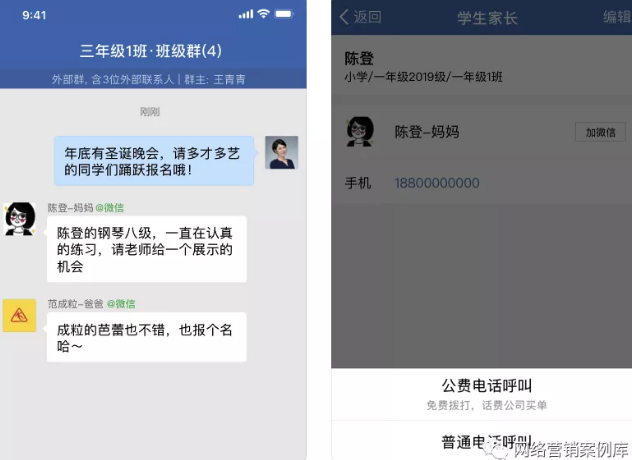
Task: Tap 编辑 in the top right
Action: tap(617, 17)
